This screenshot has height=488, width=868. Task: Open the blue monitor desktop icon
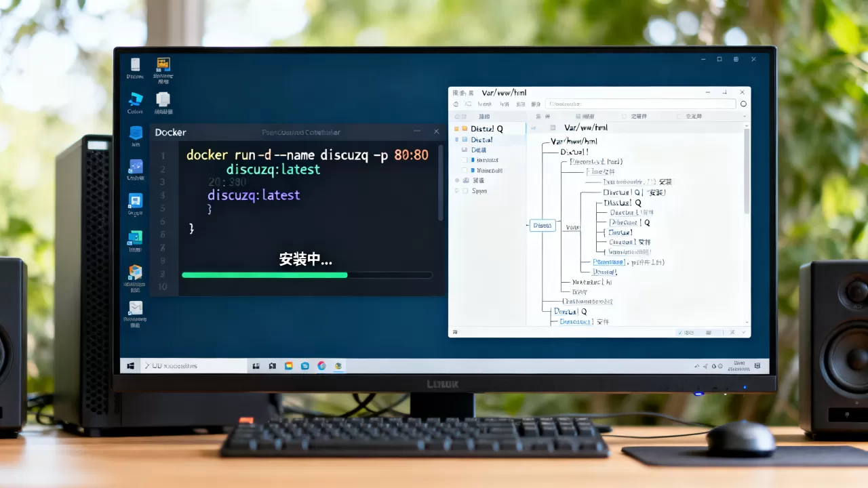tap(135, 201)
